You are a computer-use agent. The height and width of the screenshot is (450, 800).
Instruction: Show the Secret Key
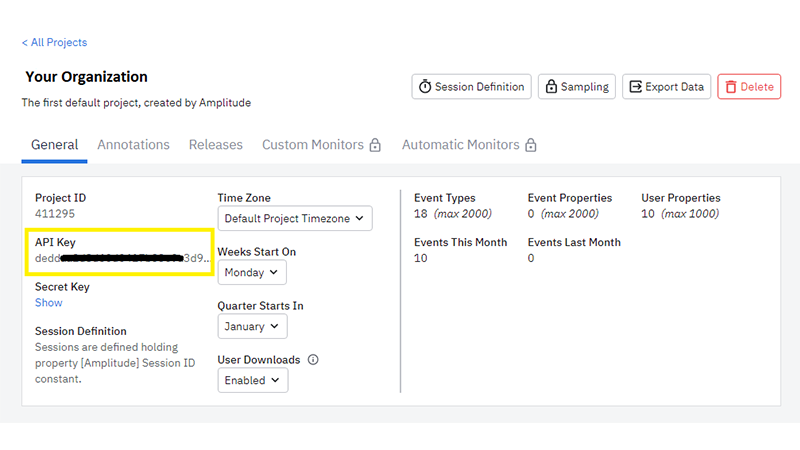pos(48,303)
